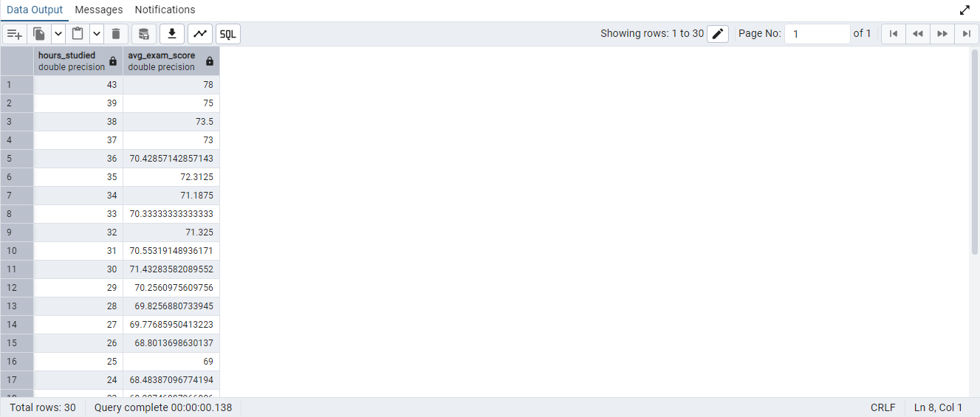Go to next page icon
This screenshot has height=417, width=980.
tap(942, 34)
